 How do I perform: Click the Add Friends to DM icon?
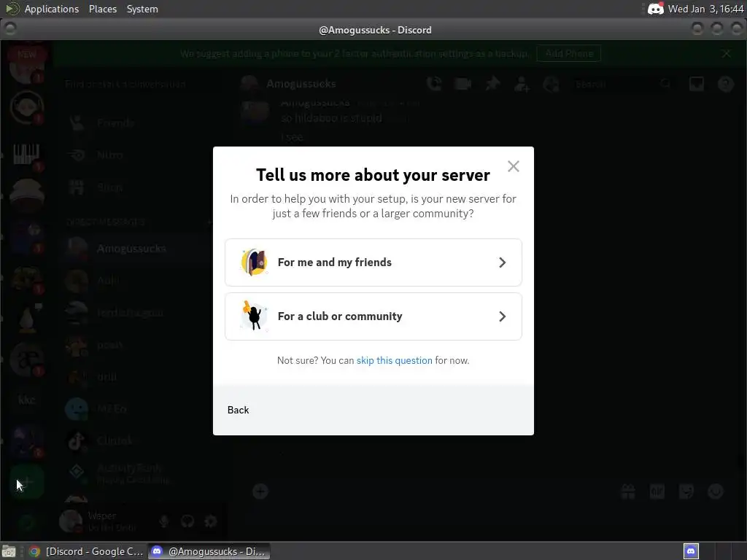coord(522,84)
